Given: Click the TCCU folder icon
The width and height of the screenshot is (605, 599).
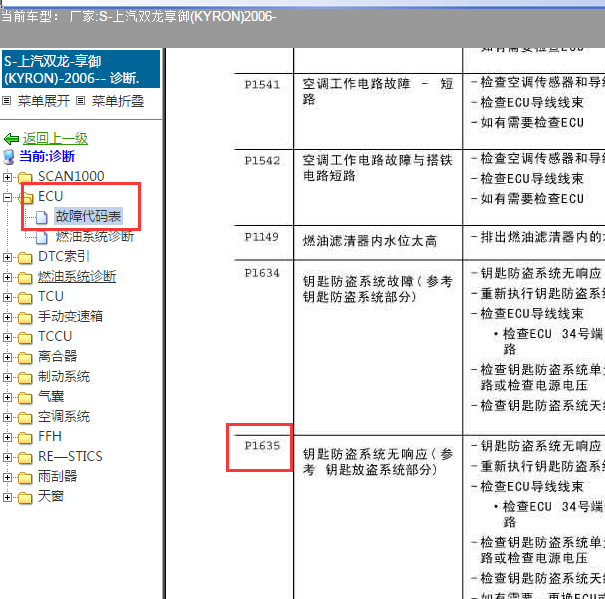Looking at the screenshot, I should [25, 338].
